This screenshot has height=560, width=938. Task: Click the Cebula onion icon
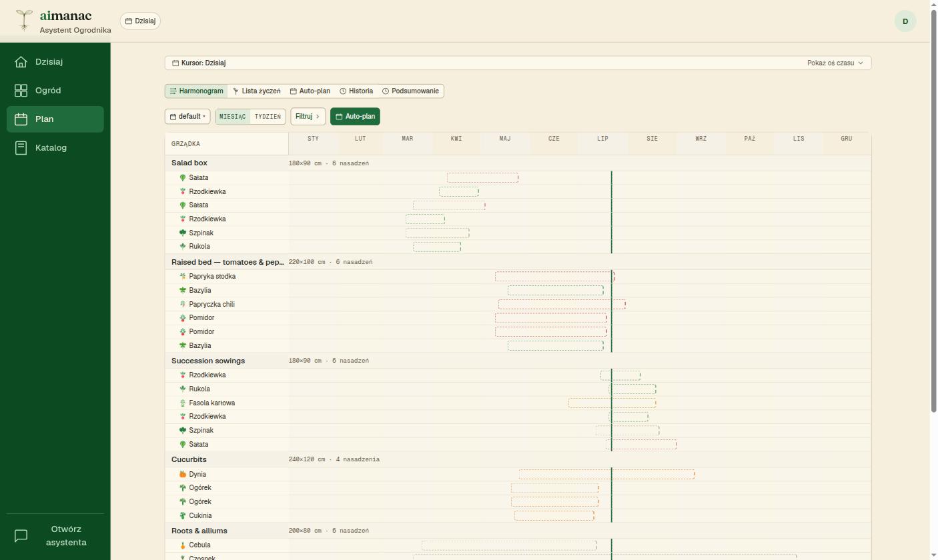pyautogui.click(x=183, y=545)
